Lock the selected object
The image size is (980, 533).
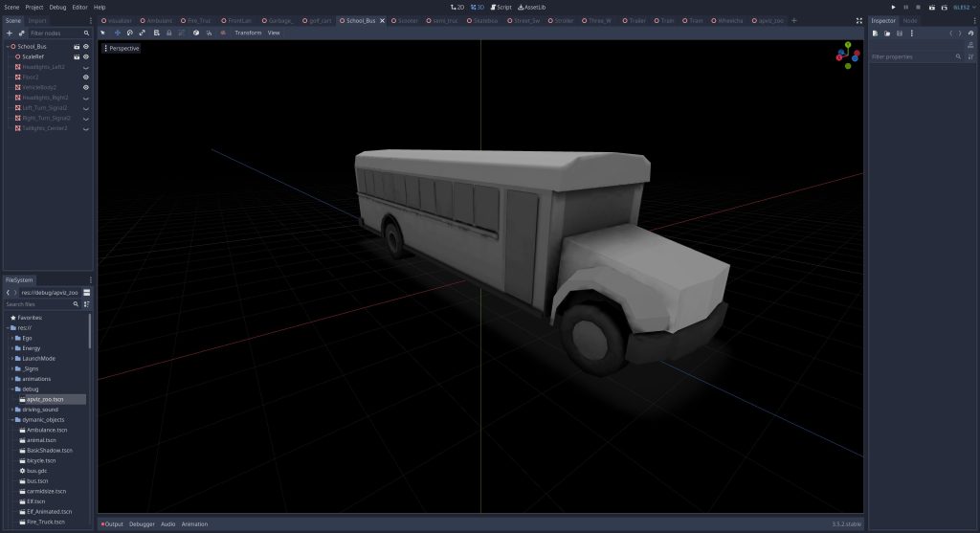(x=169, y=33)
